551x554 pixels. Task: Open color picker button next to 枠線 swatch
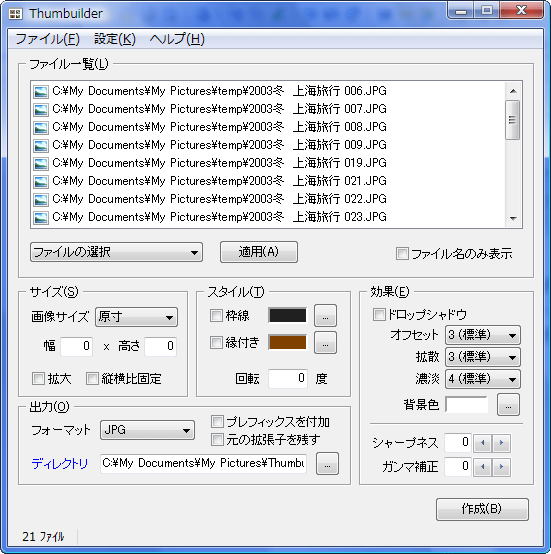(325, 316)
